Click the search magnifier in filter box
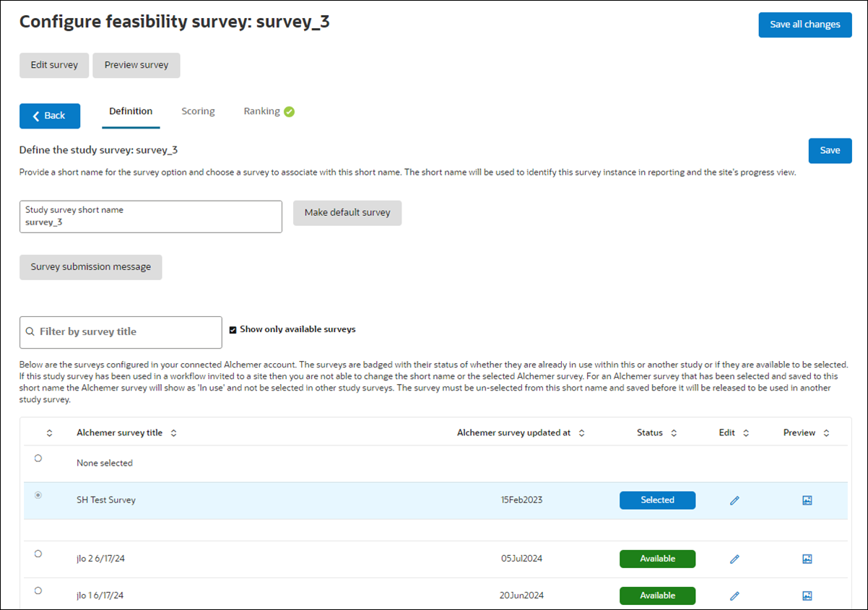This screenshot has width=868, height=610. [x=30, y=332]
